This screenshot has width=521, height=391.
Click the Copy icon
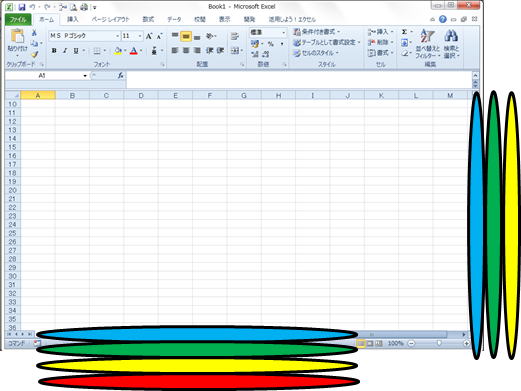(x=34, y=43)
